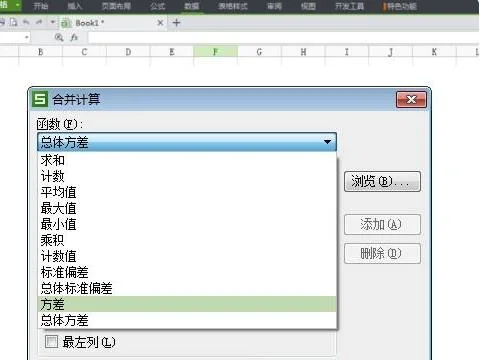
Task: Select the 数据 ribbon tab
Action: coord(192,6)
